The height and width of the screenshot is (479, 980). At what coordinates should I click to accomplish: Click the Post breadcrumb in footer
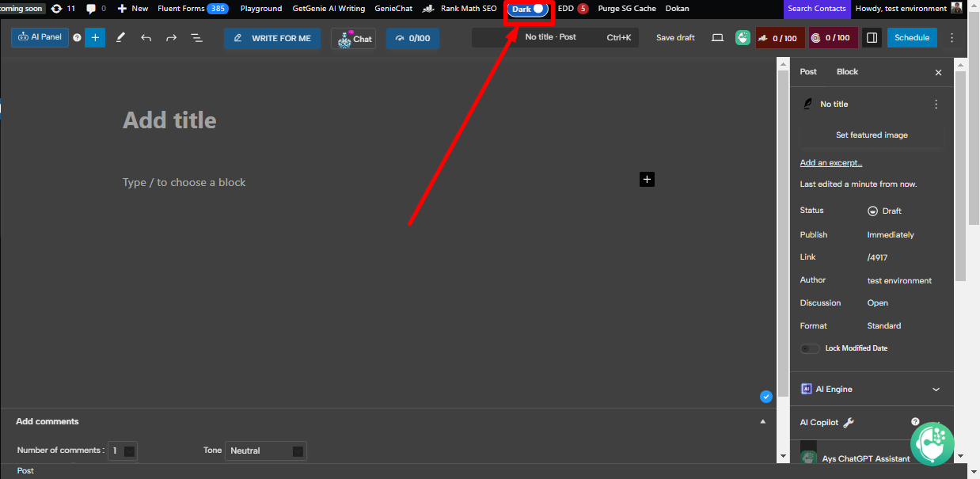coord(25,471)
